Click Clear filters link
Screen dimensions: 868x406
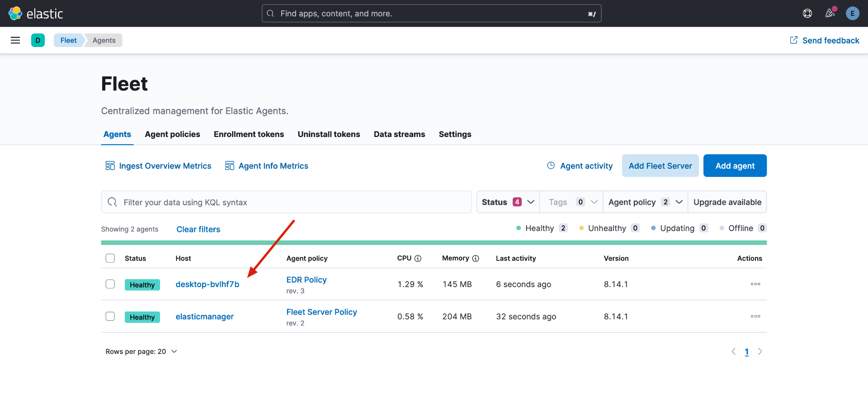pos(198,229)
